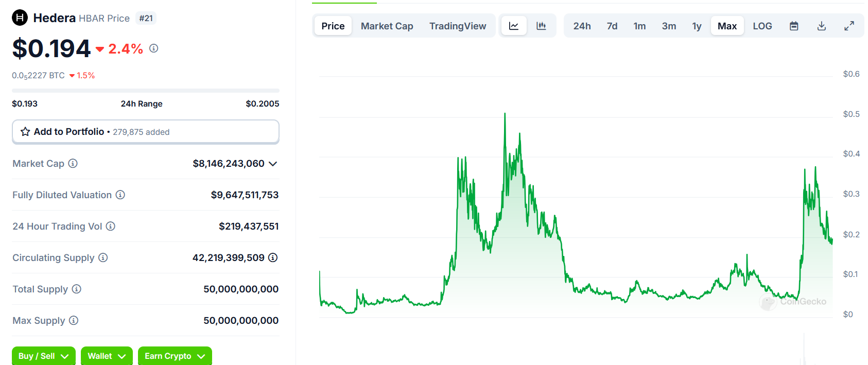
Task: Select 24h chart range
Action: [x=582, y=26]
